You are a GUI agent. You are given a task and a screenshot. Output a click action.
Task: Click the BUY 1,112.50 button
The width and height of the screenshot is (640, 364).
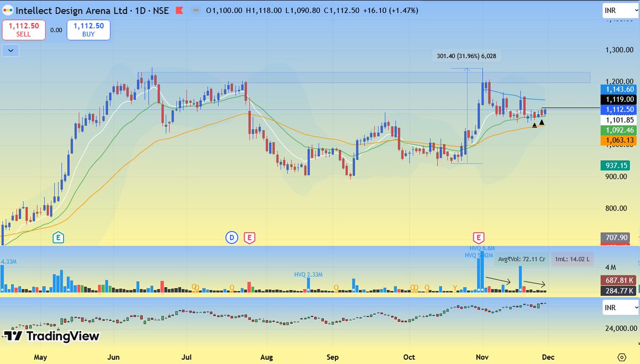(88, 30)
